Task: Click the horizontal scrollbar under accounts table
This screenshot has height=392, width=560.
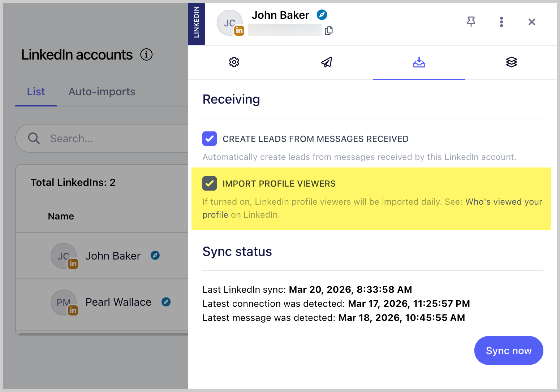Action: coord(103,335)
